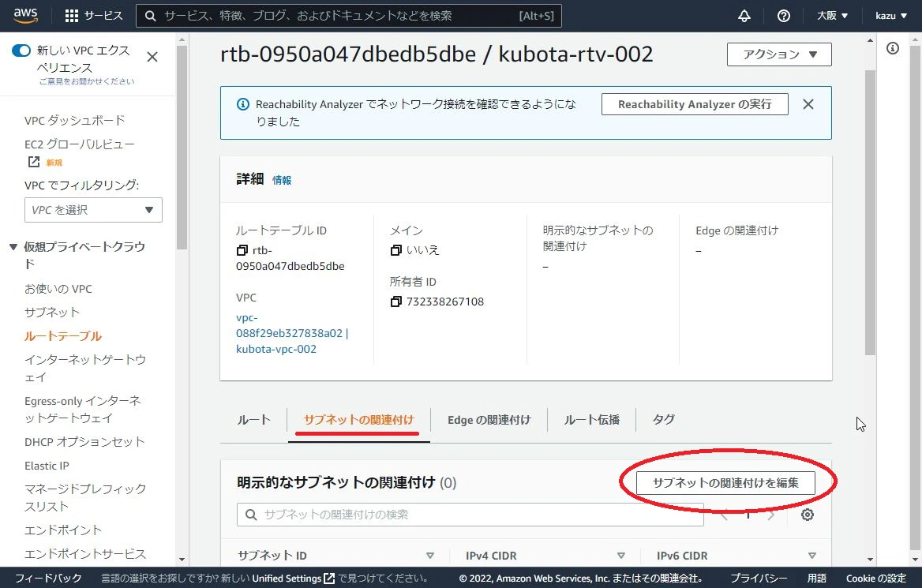Open the アクション dropdown button
Image resolution: width=922 pixels, height=588 pixels.
point(779,54)
